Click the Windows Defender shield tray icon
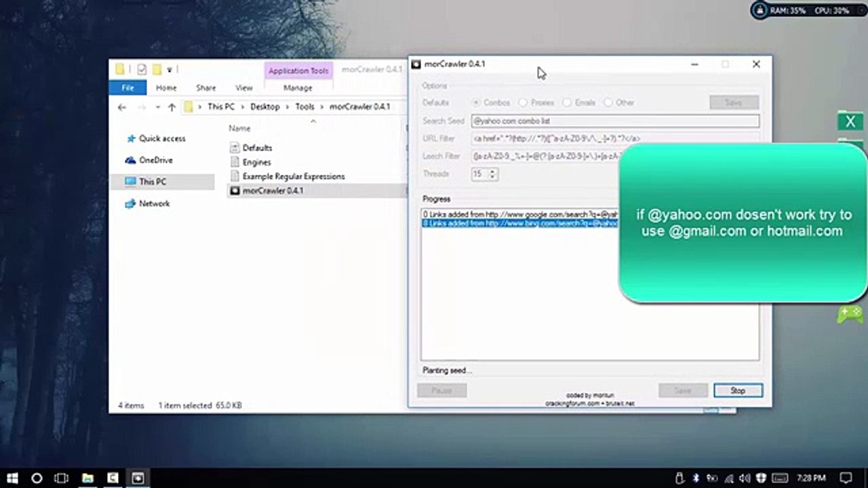The width and height of the screenshot is (868, 488). (762, 478)
